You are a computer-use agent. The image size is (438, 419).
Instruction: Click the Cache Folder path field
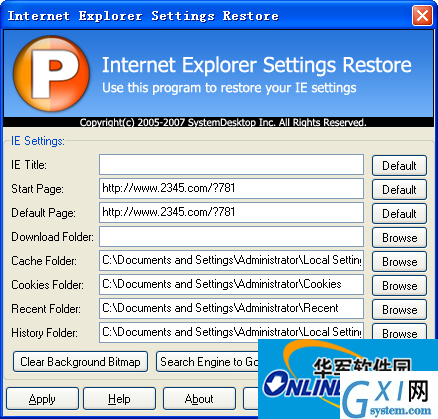point(231,260)
